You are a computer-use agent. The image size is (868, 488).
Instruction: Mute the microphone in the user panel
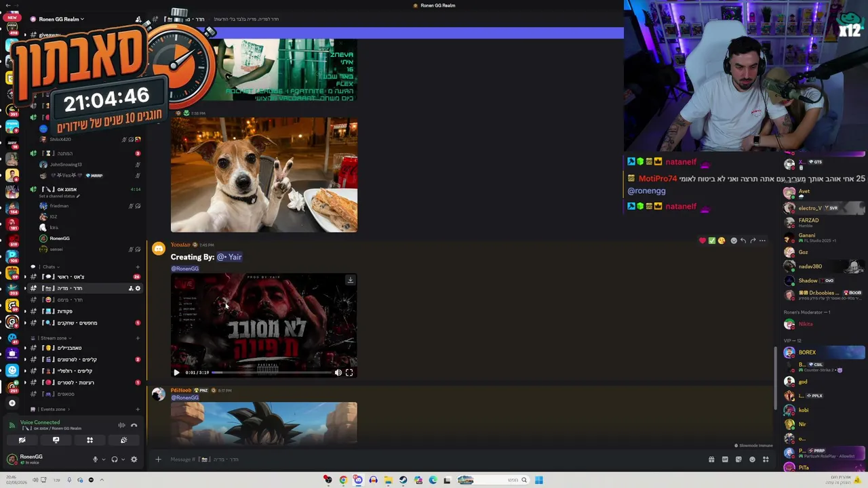(95, 460)
